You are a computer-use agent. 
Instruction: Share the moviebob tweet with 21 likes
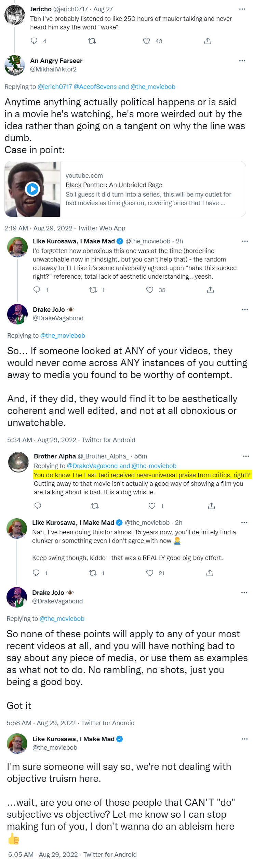tap(210, 573)
